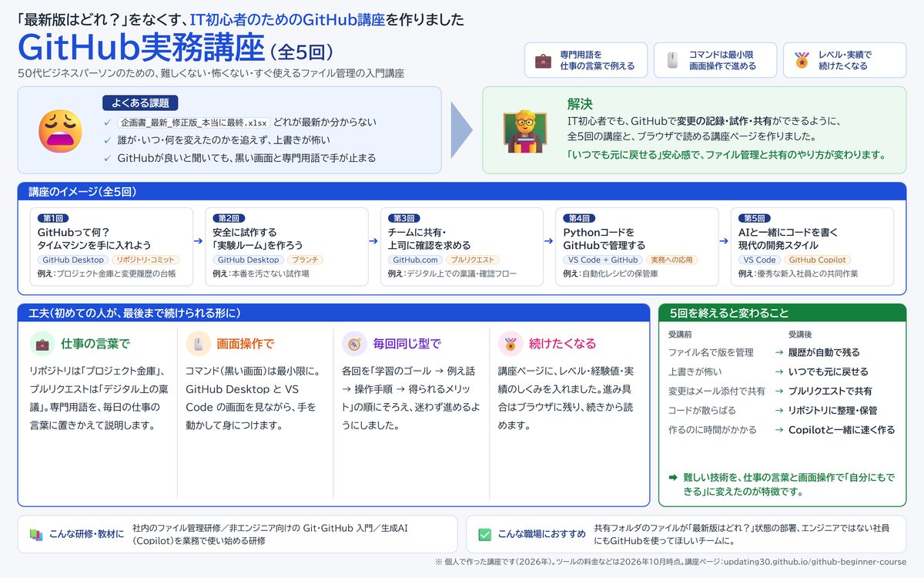This screenshot has height=578, width=924.
Task: Click the green checkmark icon beside こんな職場におすすめ
Action: click(x=485, y=534)
